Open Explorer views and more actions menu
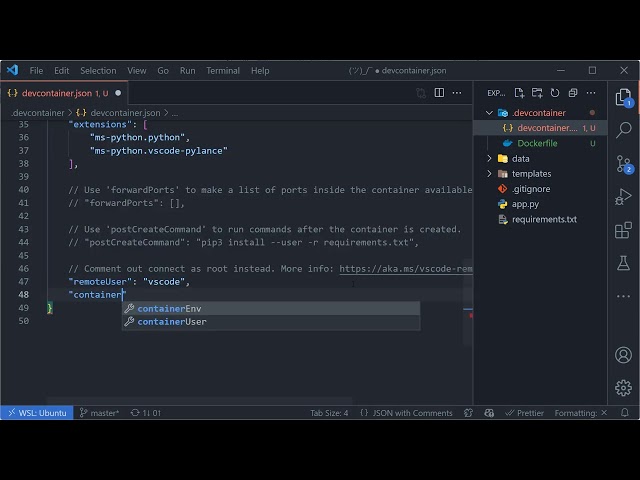The height and width of the screenshot is (480, 640). (591, 93)
